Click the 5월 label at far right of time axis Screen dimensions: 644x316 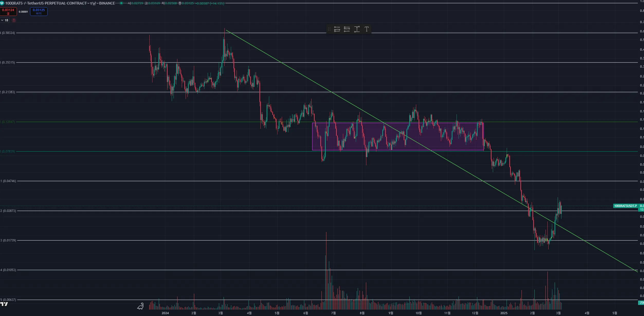point(615,313)
